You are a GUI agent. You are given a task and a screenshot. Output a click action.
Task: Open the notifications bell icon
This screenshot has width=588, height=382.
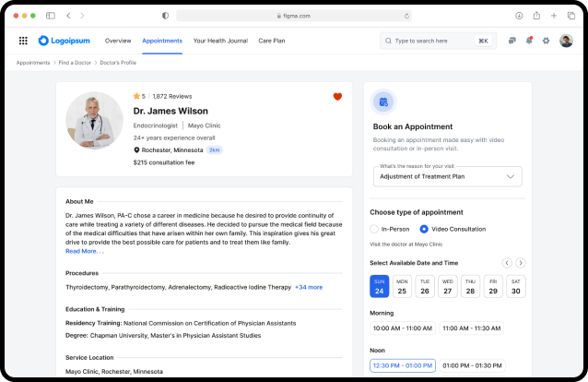pyautogui.click(x=529, y=41)
